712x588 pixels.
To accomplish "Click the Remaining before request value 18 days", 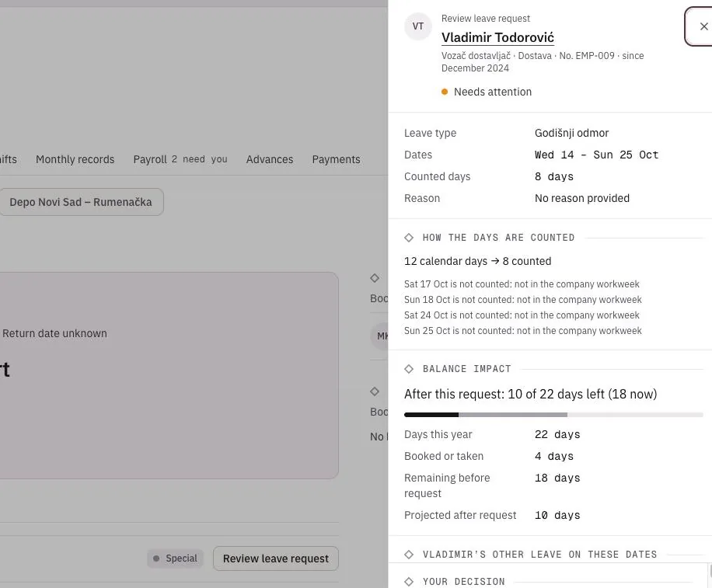I will pyautogui.click(x=557, y=478).
